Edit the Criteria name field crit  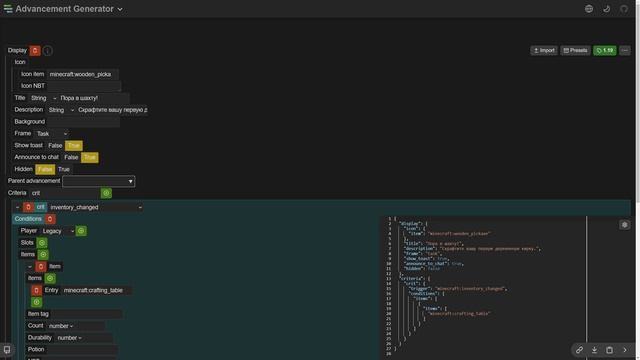(64, 193)
